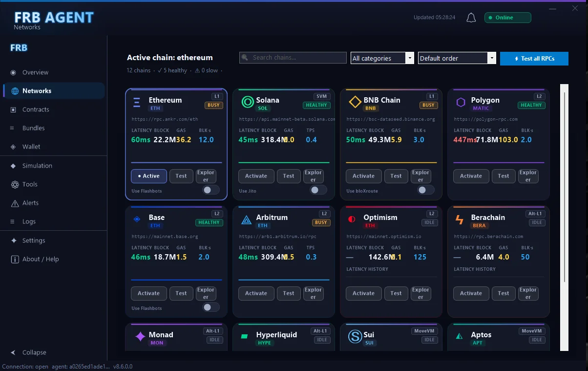Open the Bundles page

click(x=54, y=128)
